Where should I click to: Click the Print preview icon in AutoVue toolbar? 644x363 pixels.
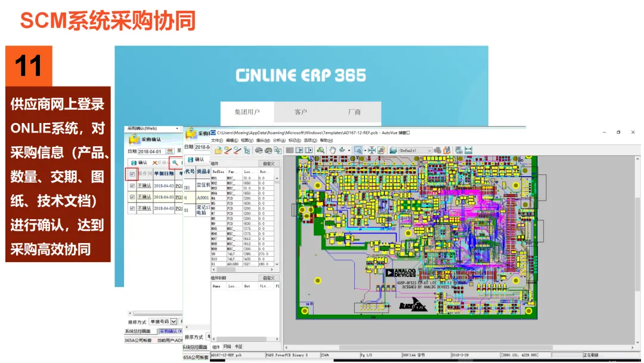coord(268,150)
